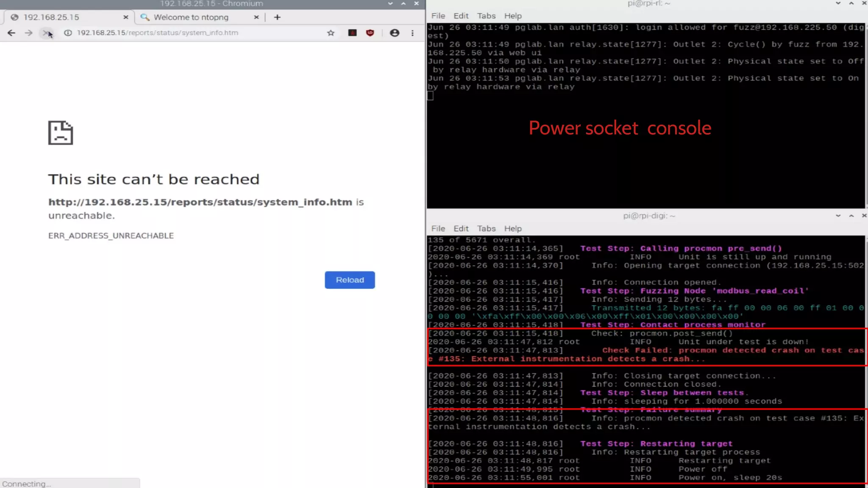868x488 pixels.
Task: Click the browser back arrow
Action: (x=11, y=33)
